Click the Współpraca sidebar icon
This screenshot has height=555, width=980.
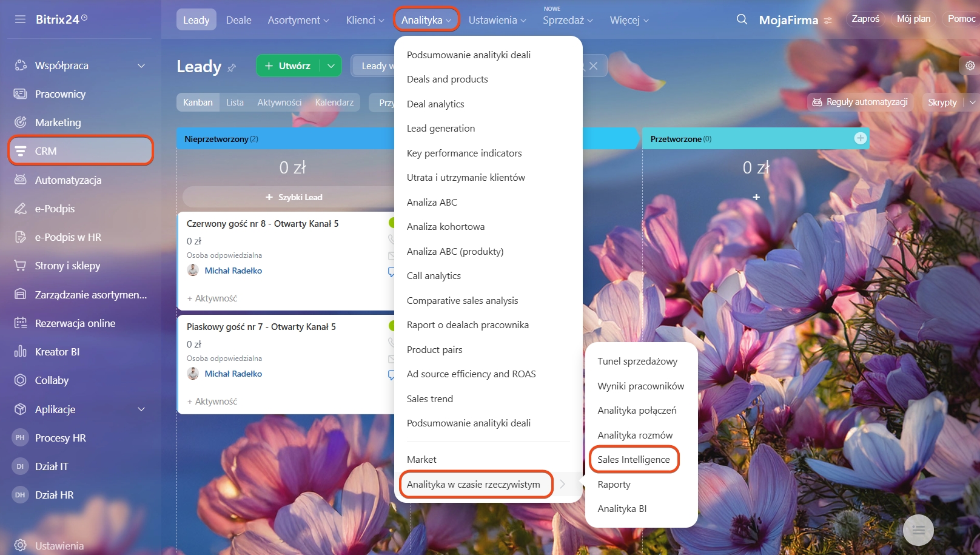tap(21, 66)
